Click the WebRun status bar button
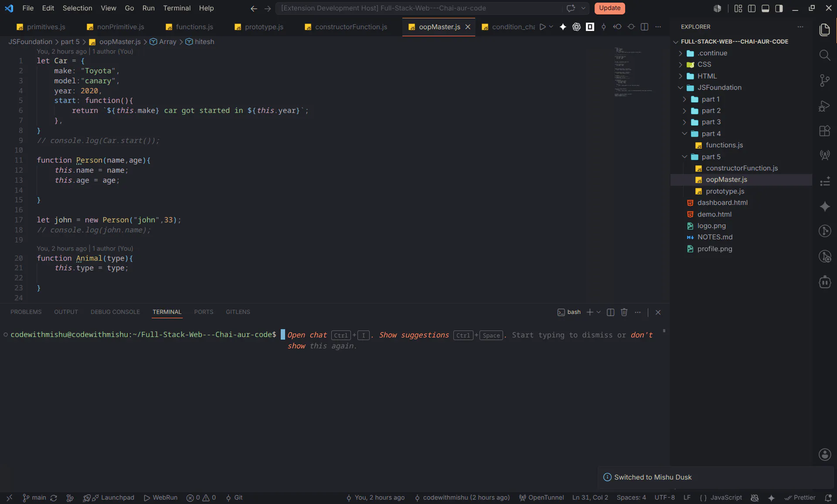This screenshot has height=504, width=837. (160, 498)
